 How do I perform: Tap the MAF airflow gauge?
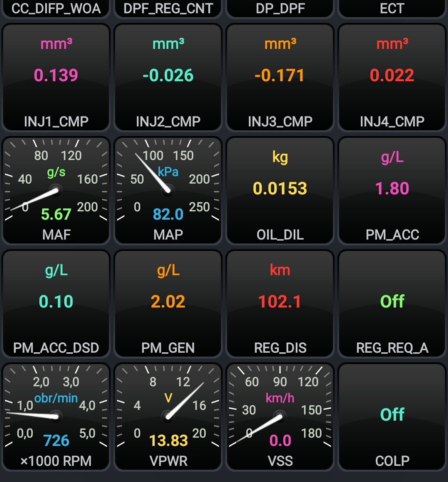[56, 191]
